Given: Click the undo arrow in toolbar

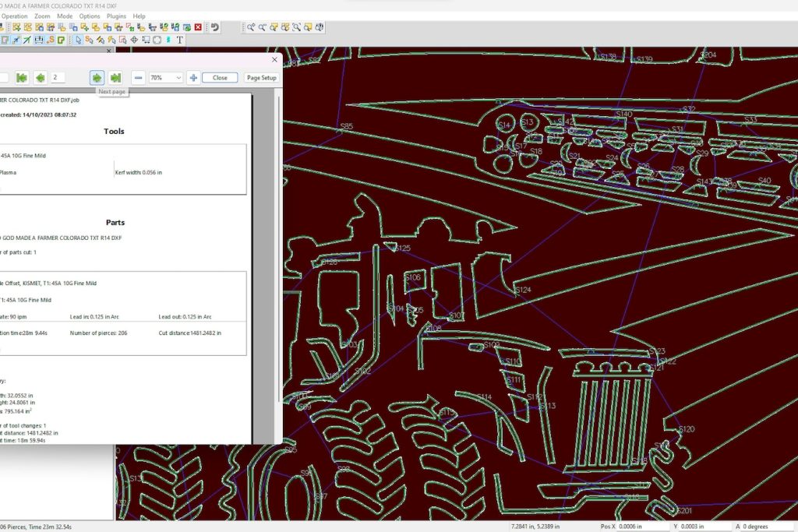Looking at the screenshot, I should 215,27.
